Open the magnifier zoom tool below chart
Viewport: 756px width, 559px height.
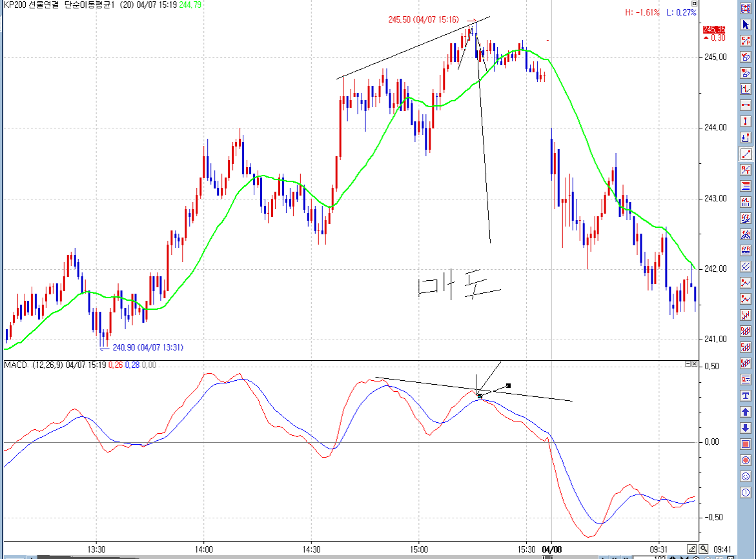pyautogui.click(x=704, y=549)
